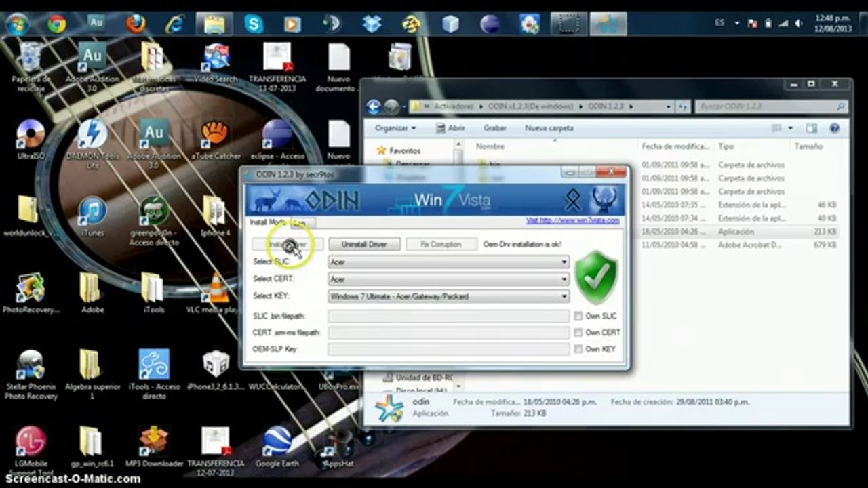The width and height of the screenshot is (868, 488).
Task: Enable the Own SLIC checkbox
Action: point(578,316)
